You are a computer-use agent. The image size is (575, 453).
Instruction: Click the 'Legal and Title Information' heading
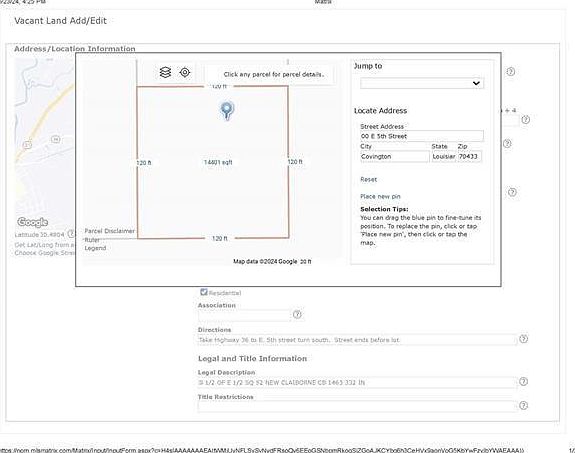[x=252, y=358]
